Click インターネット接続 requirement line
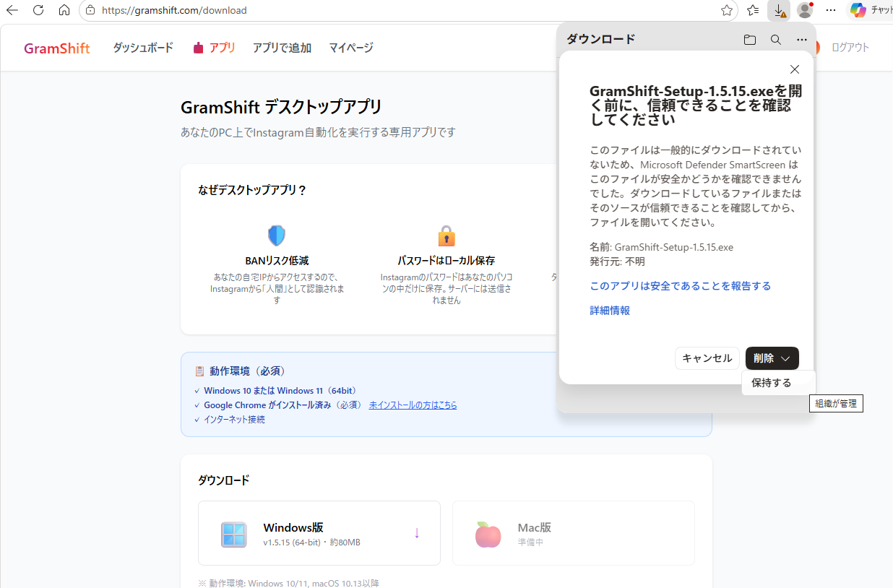Image resolution: width=893 pixels, height=588 pixels. [x=234, y=419]
